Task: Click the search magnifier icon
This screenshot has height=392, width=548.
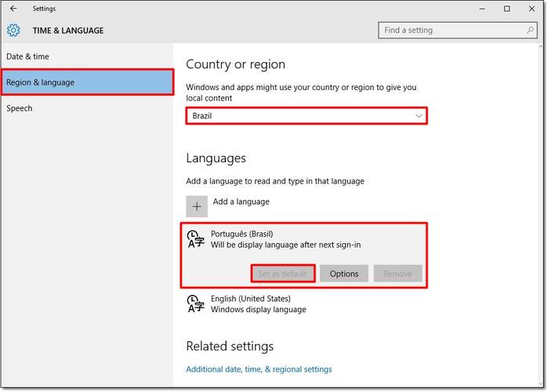Action: 530,30
